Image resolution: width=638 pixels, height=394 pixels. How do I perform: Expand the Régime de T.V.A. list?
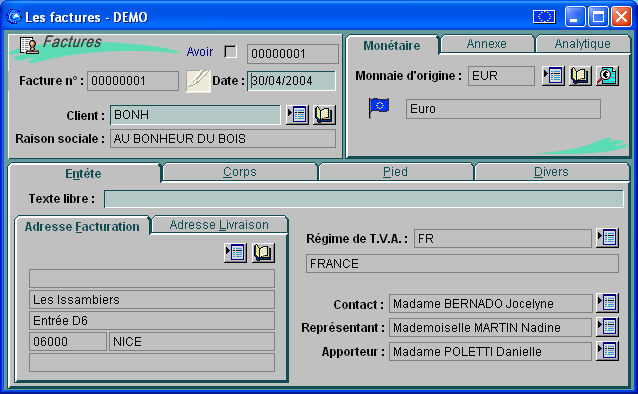(x=607, y=238)
